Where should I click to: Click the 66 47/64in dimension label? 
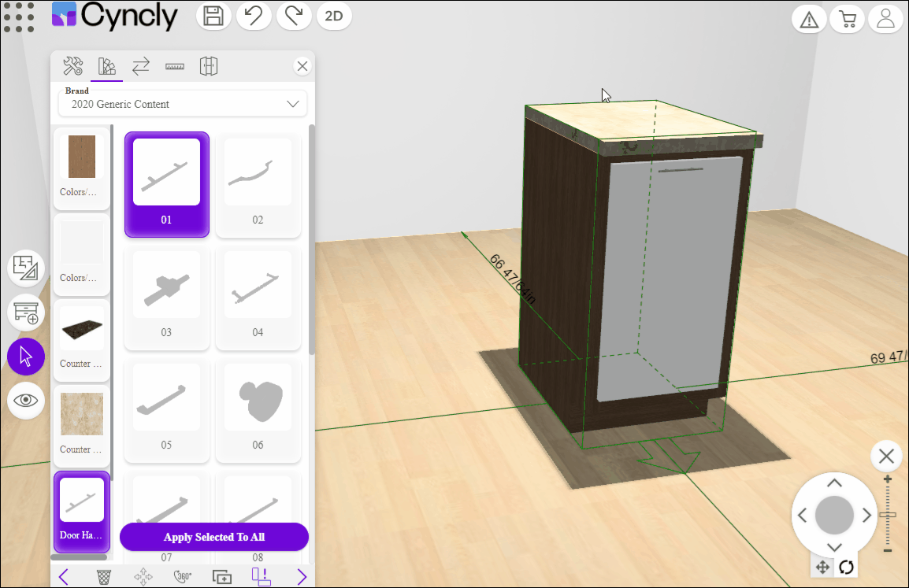[513, 279]
